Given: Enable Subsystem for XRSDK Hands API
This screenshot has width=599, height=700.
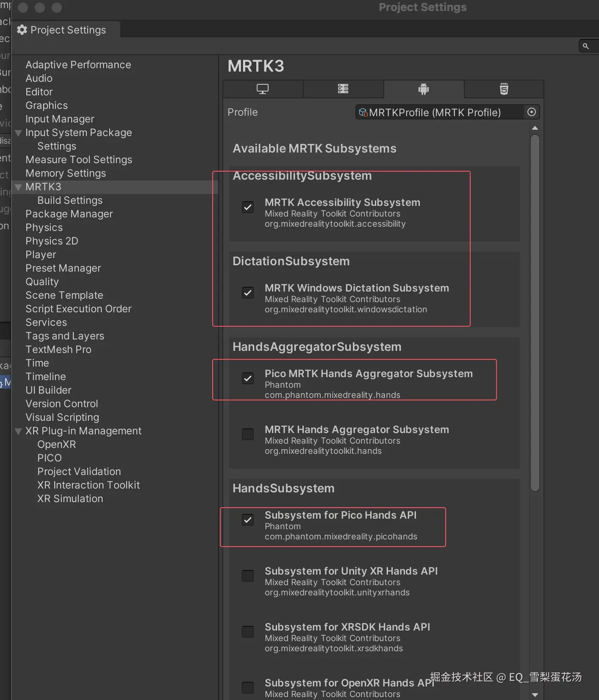Looking at the screenshot, I should [x=248, y=632].
